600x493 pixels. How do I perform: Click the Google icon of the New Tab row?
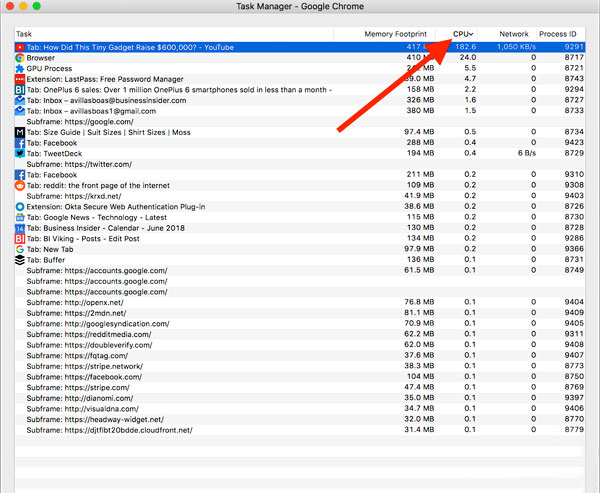(x=20, y=249)
